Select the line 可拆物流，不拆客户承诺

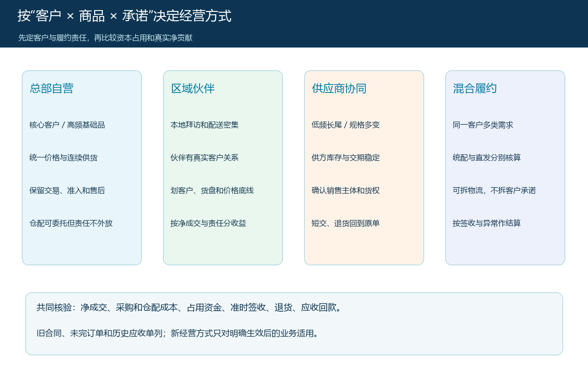494,191
